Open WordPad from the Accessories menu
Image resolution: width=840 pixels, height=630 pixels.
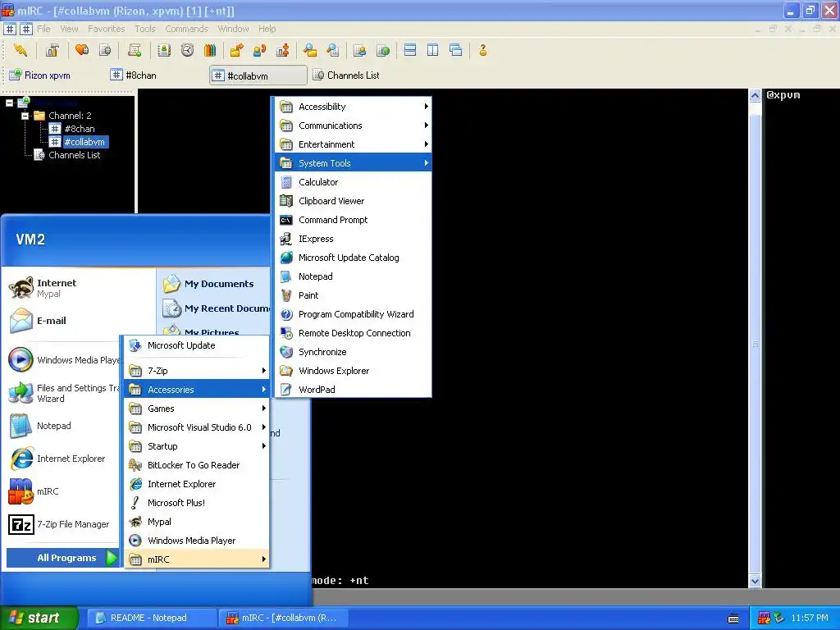(353, 390)
